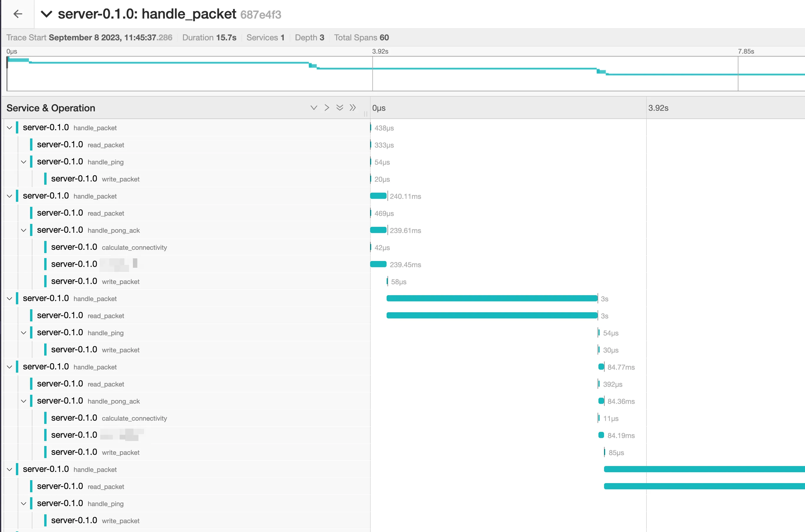Collapse the first handle_ping span
The width and height of the screenshot is (805, 532).
tap(24, 162)
